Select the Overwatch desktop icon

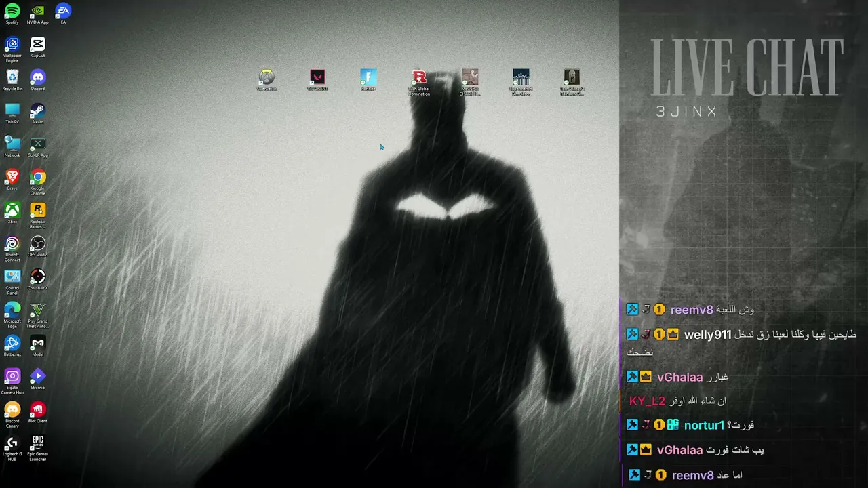(267, 80)
